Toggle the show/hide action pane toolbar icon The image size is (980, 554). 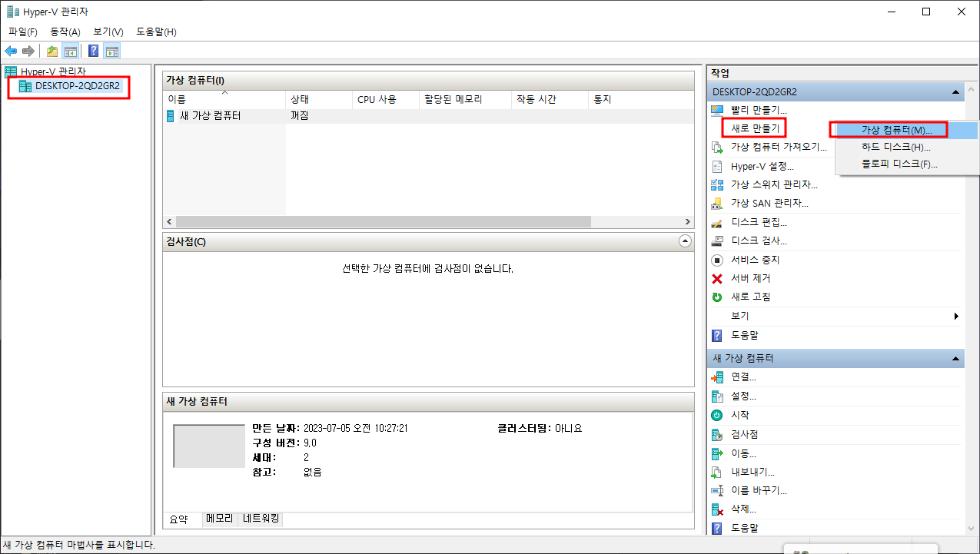[x=112, y=51]
